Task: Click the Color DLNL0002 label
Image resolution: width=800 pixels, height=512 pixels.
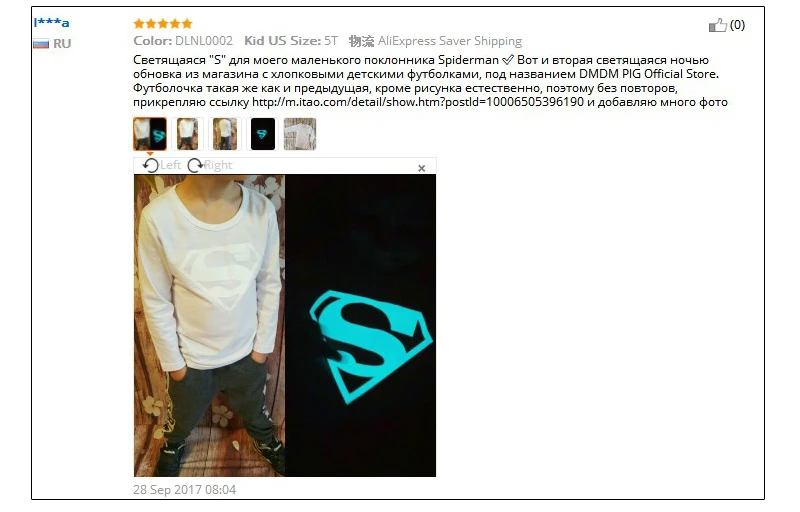Action: tap(183, 41)
